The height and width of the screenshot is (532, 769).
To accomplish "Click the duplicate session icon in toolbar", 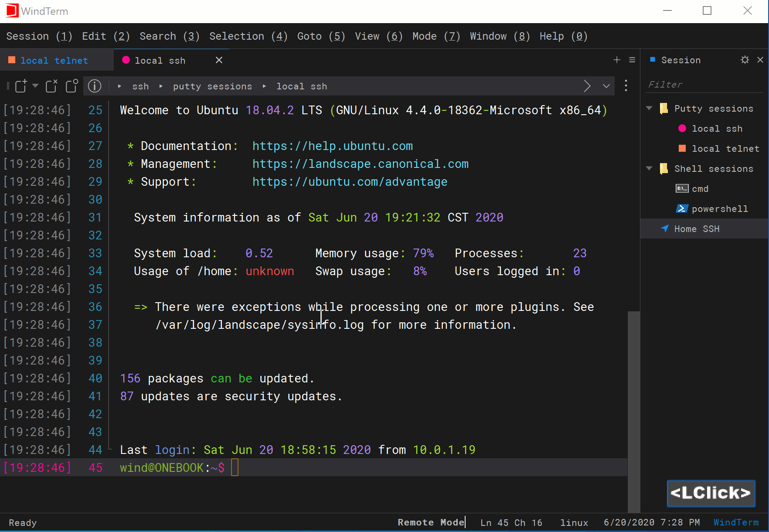I will 72,86.
